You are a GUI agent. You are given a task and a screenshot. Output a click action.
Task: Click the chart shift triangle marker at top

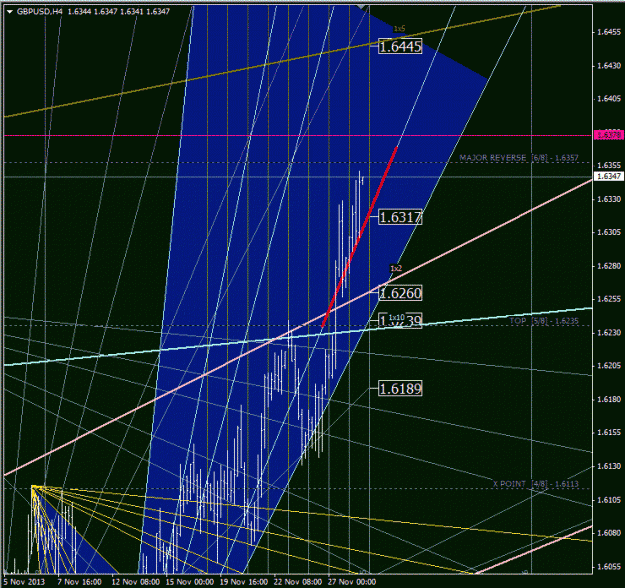point(362,7)
